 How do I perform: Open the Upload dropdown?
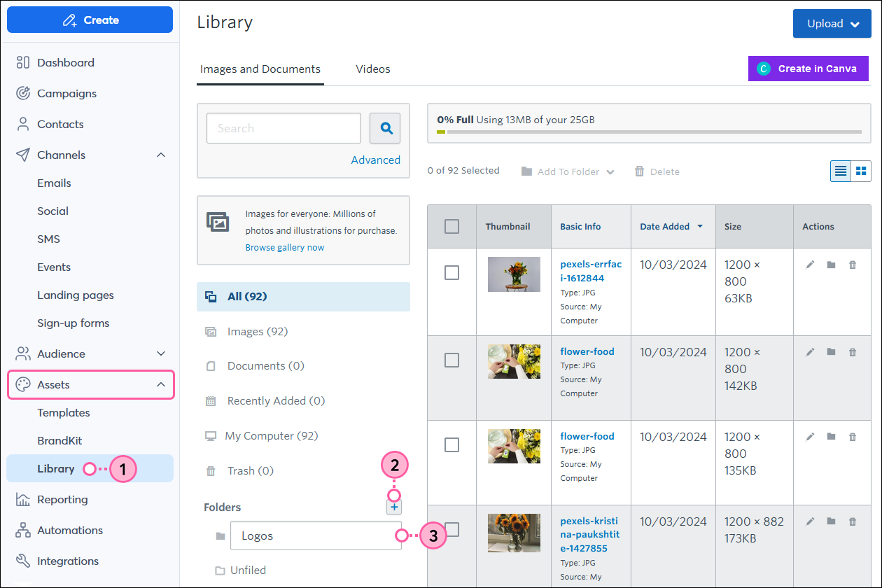tap(832, 23)
